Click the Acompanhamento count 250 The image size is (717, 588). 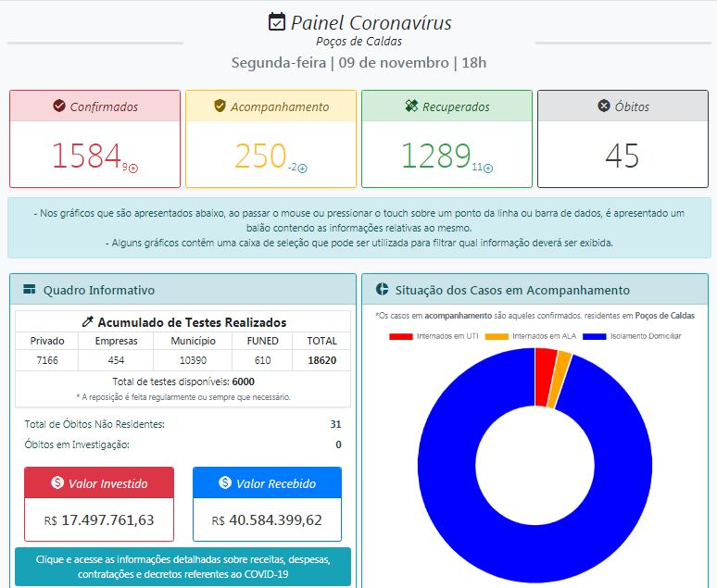click(260, 156)
